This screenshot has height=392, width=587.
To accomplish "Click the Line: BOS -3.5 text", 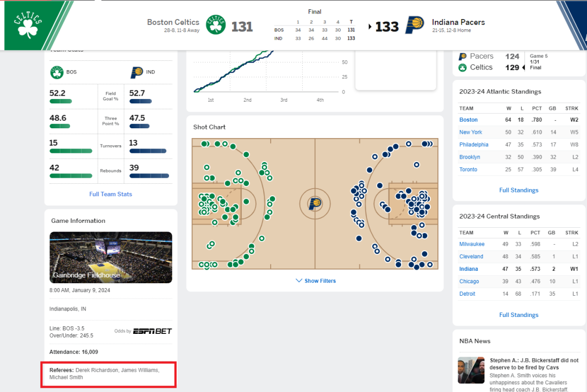I will pyautogui.click(x=67, y=328).
